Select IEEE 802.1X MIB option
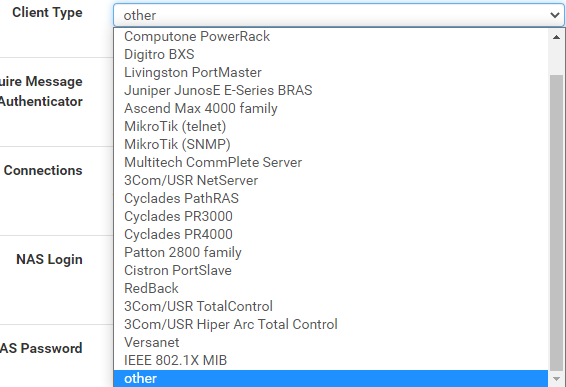Screen dimensions: 566x387 click(331, 361)
